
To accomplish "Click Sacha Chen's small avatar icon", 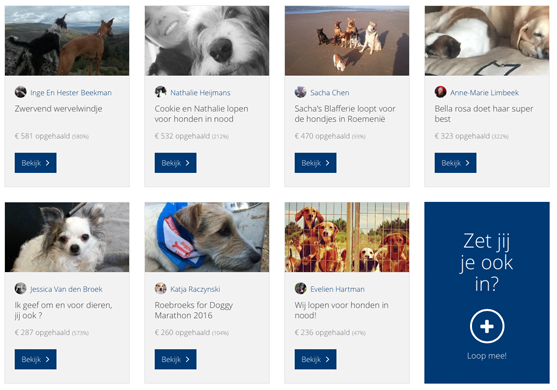I will 301,92.
